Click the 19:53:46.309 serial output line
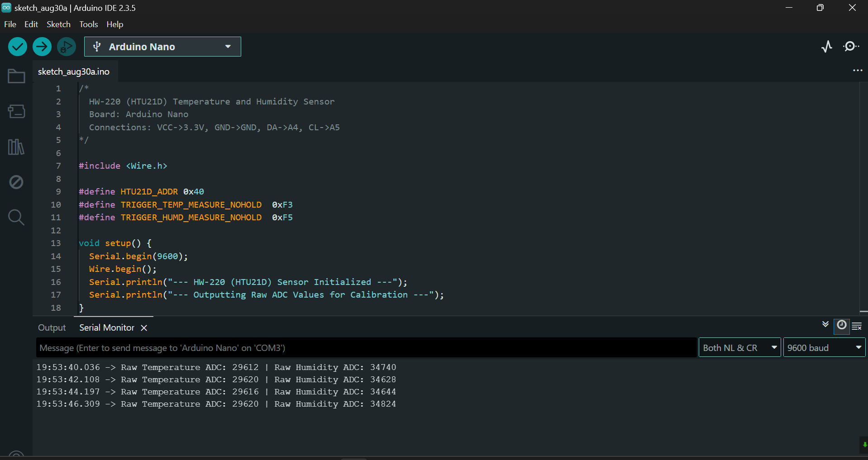Viewport: 868px width, 460px height. click(x=216, y=404)
